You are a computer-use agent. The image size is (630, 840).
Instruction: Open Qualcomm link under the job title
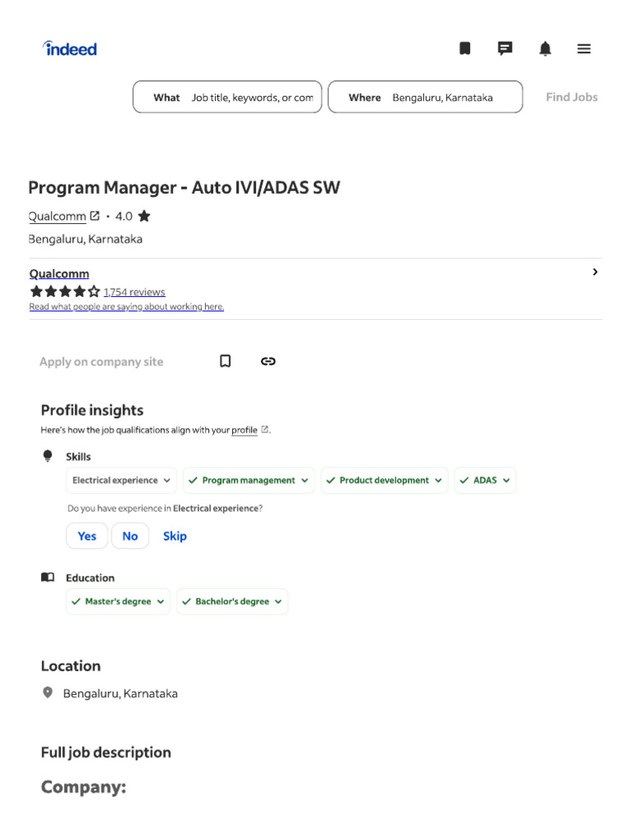pos(57,217)
